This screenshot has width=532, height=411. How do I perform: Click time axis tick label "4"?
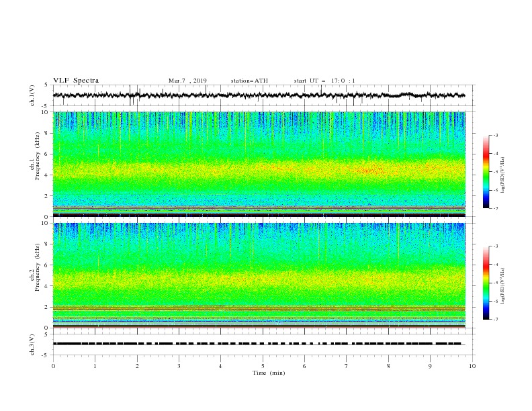click(x=220, y=366)
